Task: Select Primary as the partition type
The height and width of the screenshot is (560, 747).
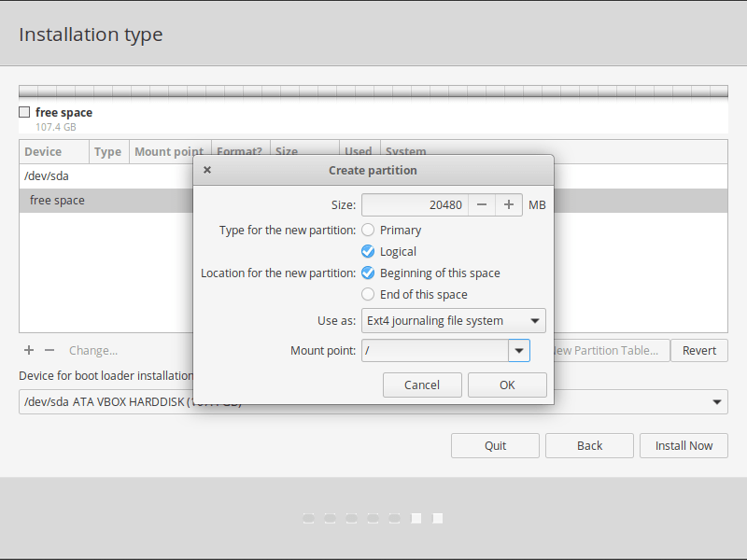Action: click(x=368, y=230)
